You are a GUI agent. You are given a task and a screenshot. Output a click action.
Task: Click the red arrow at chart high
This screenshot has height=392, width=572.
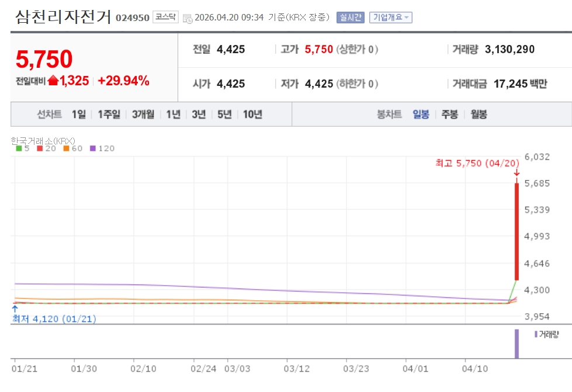(516, 174)
